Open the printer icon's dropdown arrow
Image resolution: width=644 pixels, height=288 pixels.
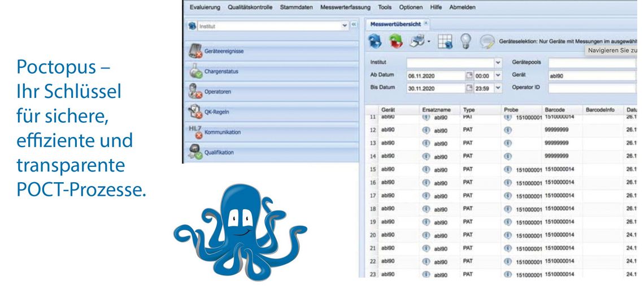[429, 41]
